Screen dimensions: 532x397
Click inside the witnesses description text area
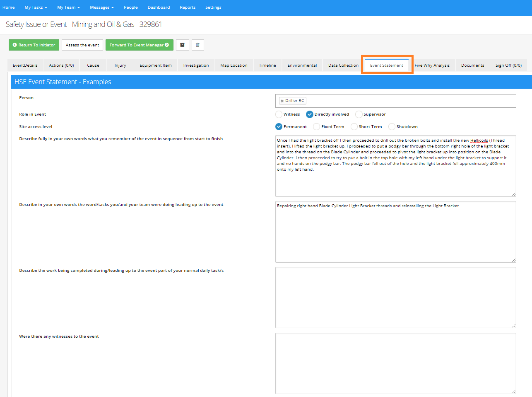point(395,363)
